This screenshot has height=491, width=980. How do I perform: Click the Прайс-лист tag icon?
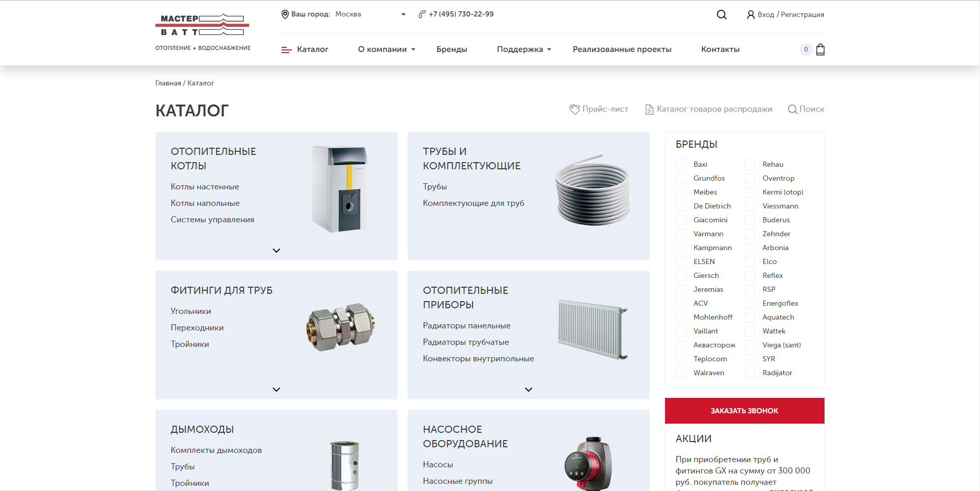(x=574, y=109)
